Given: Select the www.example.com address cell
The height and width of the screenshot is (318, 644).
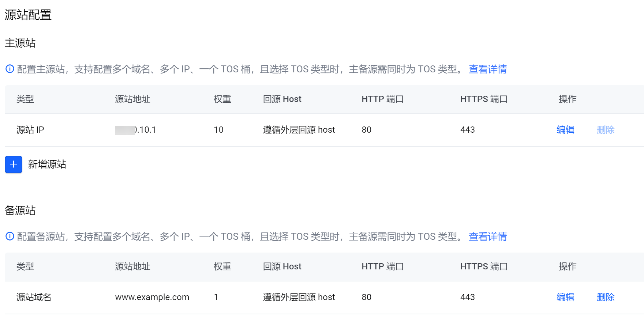Looking at the screenshot, I should (x=152, y=297).
